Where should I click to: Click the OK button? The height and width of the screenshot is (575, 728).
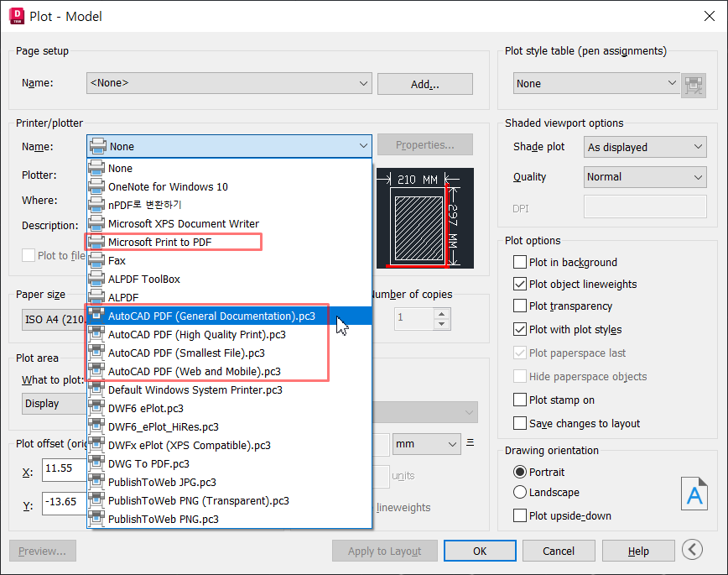click(x=480, y=551)
